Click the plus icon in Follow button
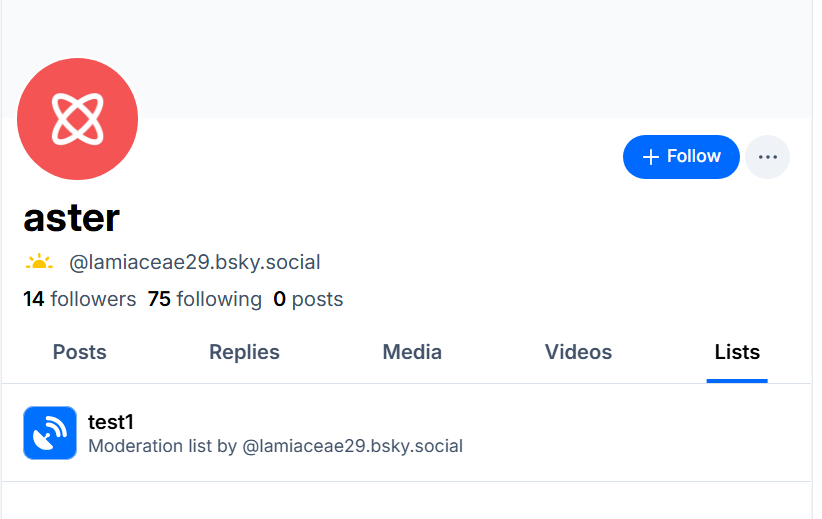Image resolution: width=822 pixels, height=519 pixels. (651, 157)
